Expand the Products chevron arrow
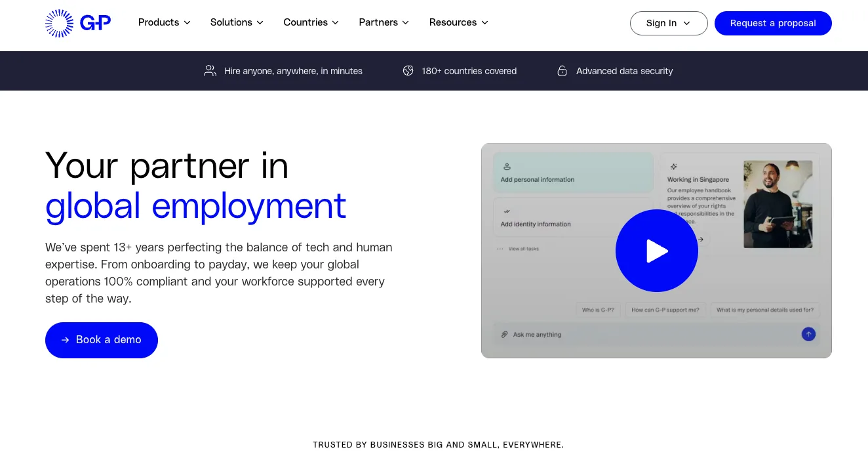This screenshot has height=462, width=868. (x=187, y=23)
